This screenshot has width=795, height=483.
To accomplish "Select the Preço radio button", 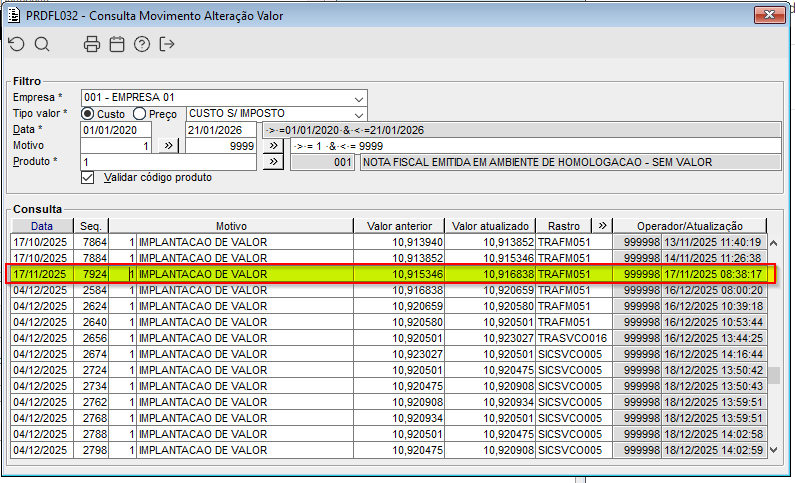I will click(x=139, y=114).
